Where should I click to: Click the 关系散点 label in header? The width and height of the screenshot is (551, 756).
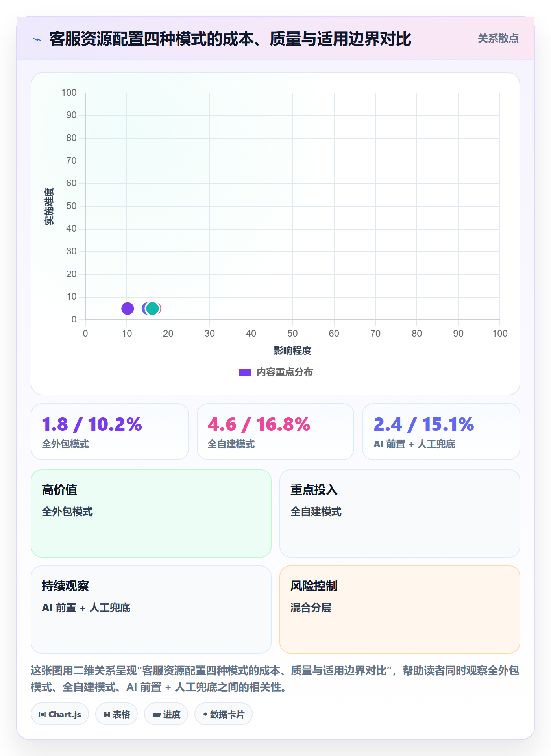(498, 39)
